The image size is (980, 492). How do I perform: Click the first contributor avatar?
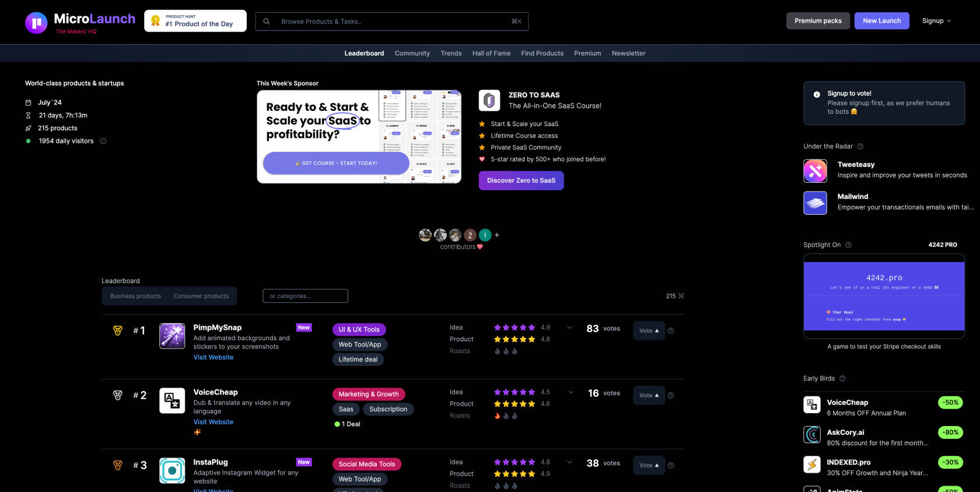[425, 235]
